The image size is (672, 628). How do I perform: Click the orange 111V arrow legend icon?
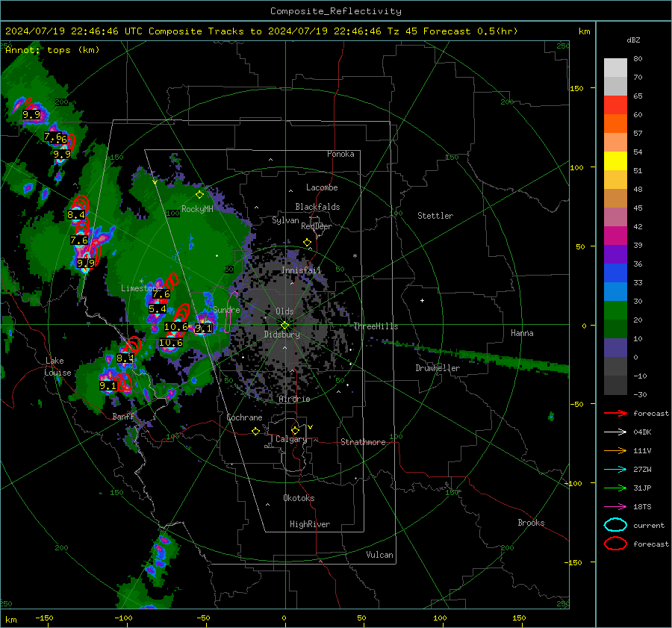pos(615,450)
